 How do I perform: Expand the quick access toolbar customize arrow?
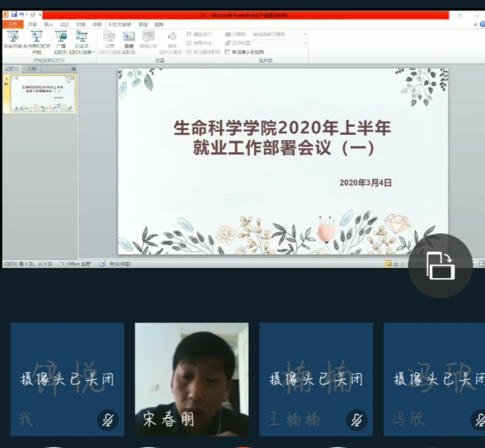click(x=40, y=15)
